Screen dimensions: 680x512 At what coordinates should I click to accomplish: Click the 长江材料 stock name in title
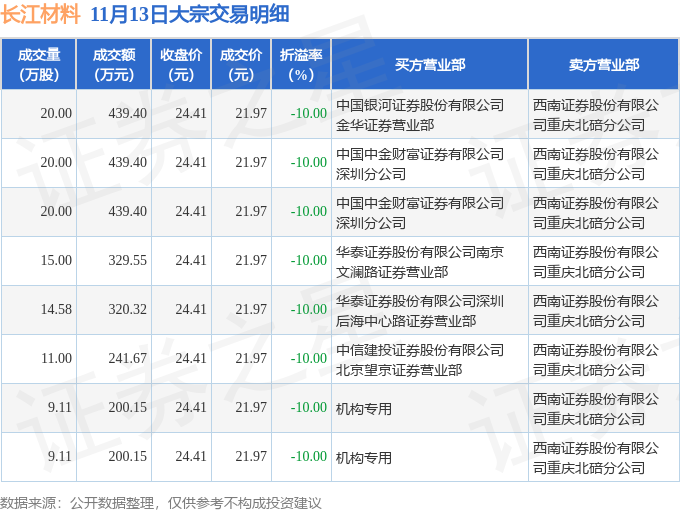click(x=40, y=15)
